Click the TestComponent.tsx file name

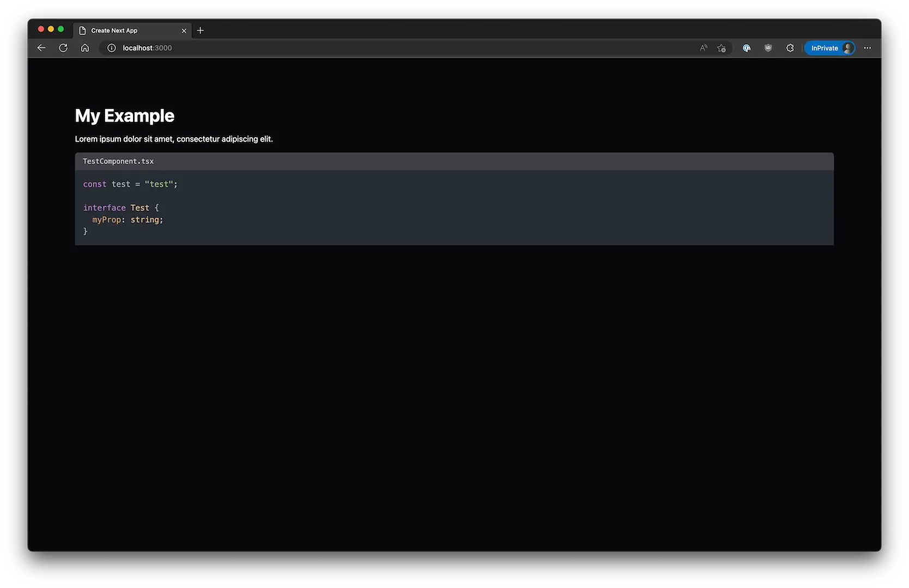click(x=118, y=161)
